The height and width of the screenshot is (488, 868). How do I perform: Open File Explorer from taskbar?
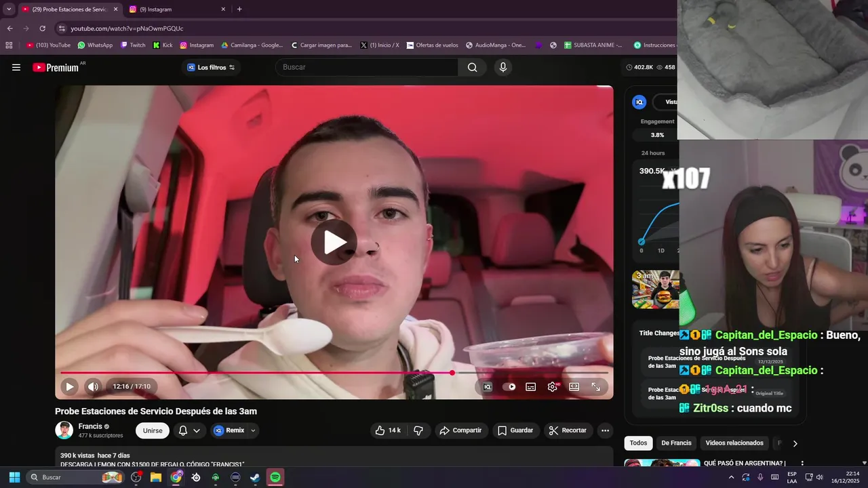[x=156, y=477]
